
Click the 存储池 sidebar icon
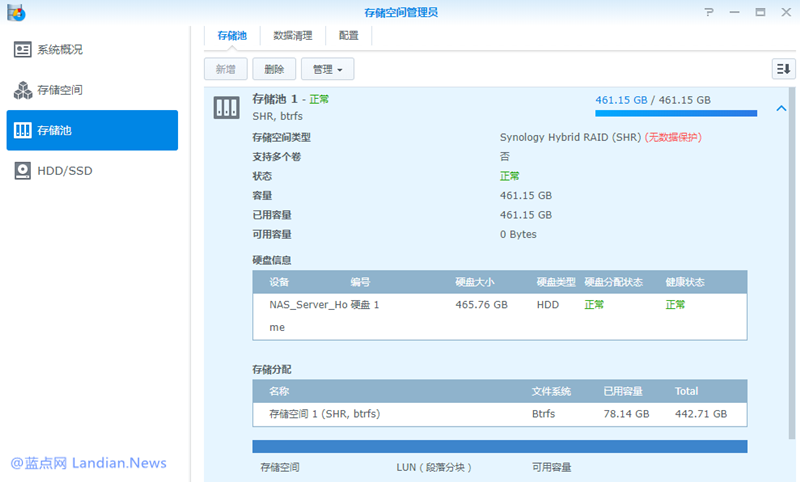22,131
